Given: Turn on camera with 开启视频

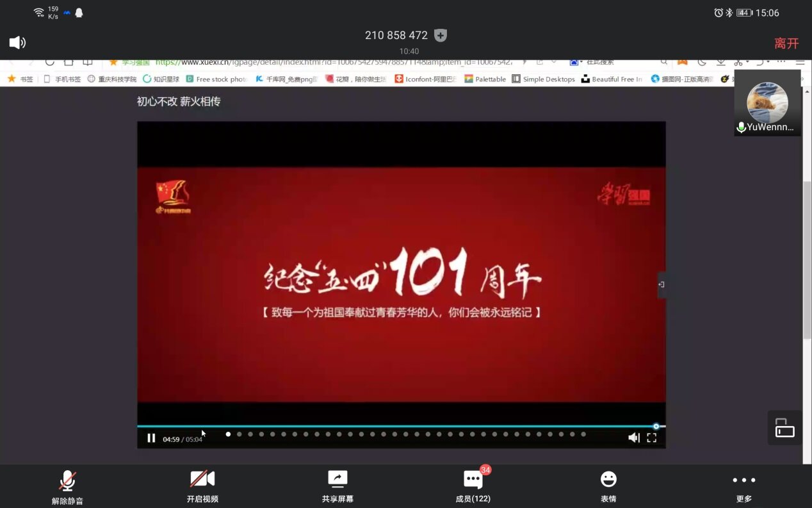Looking at the screenshot, I should click(202, 488).
